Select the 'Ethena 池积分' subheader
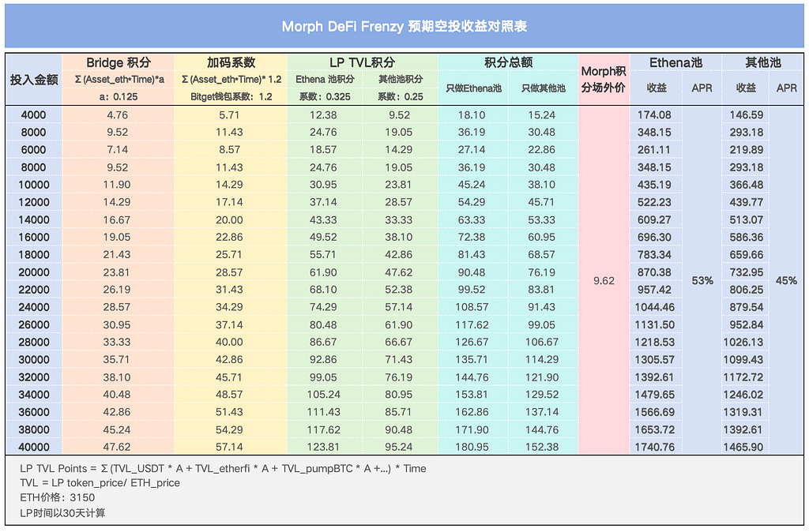The width and height of the screenshot is (809, 532). (325, 80)
